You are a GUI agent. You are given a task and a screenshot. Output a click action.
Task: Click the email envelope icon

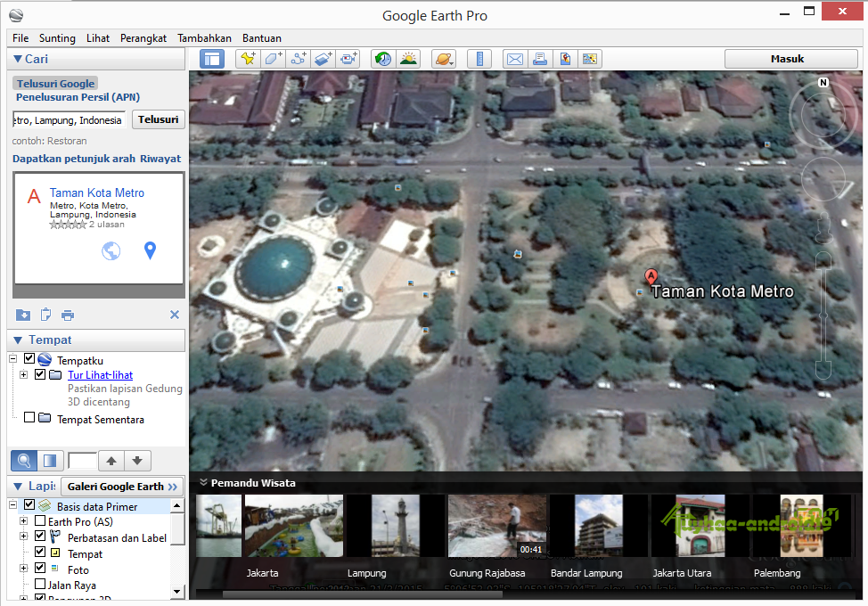514,59
